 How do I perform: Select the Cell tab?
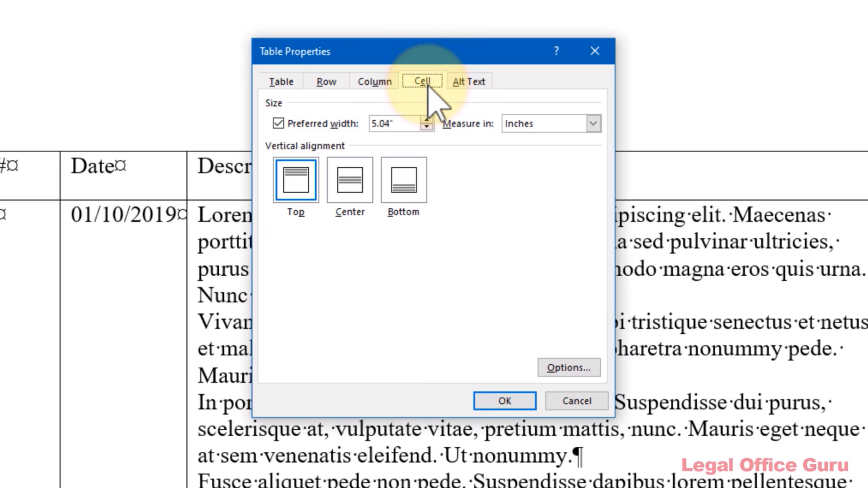coord(422,81)
